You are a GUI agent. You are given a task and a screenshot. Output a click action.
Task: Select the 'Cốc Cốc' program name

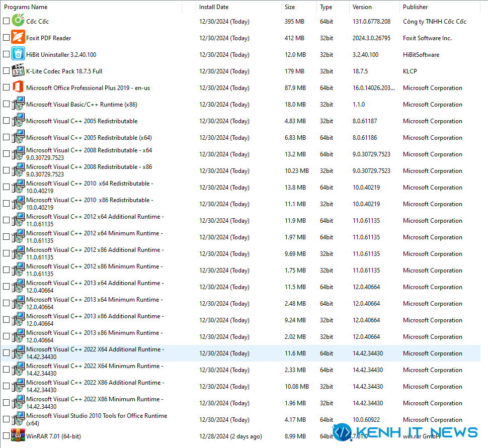point(37,22)
